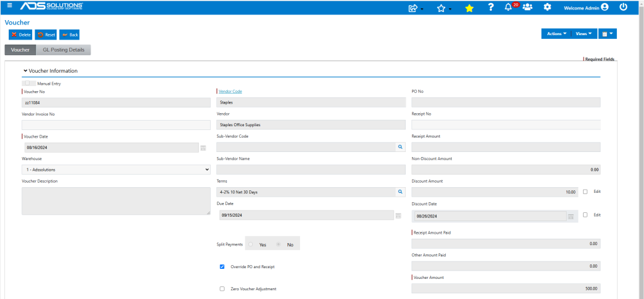The width and height of the screenshot is (644, 299).
Task: Open Voucher Date calendar icon
Action: pos(203,148)
